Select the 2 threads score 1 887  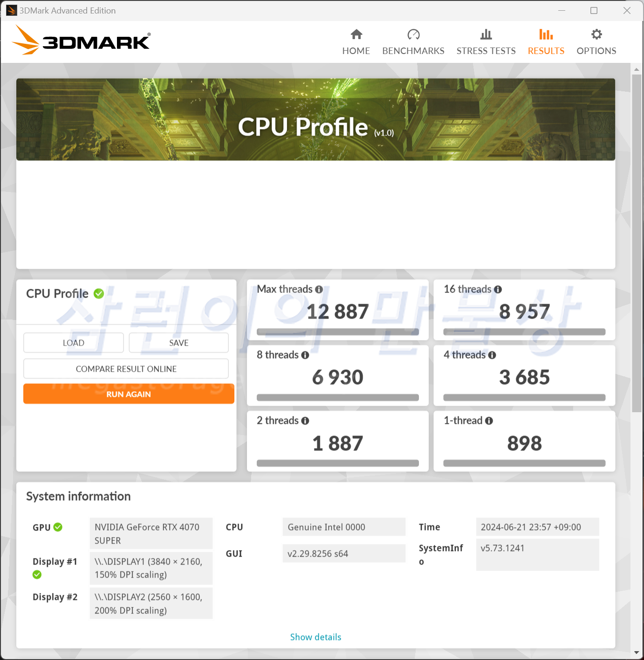tap(338, 443)
